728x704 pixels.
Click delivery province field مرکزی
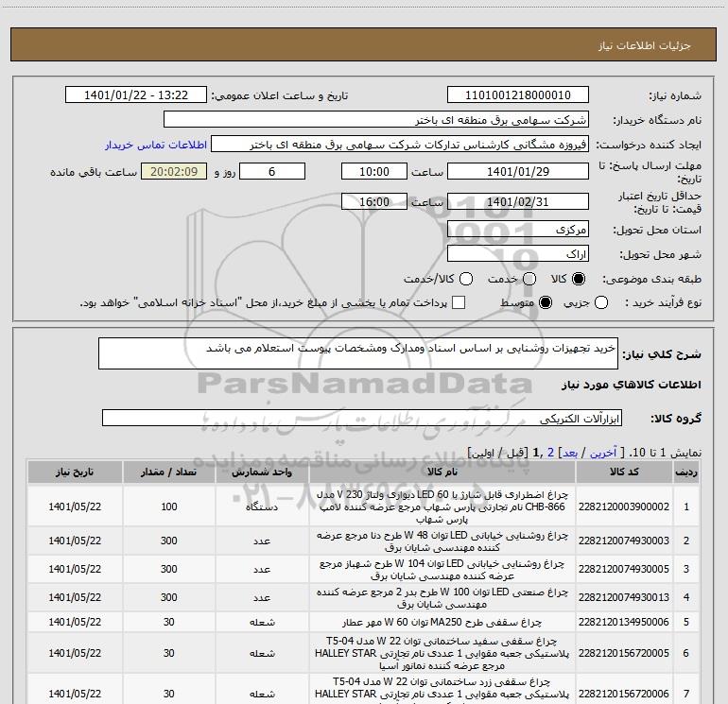tap(518, 230)
